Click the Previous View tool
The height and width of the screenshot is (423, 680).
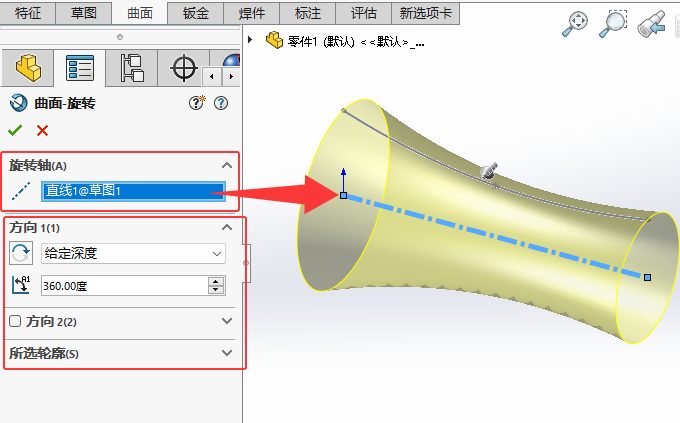652,24
